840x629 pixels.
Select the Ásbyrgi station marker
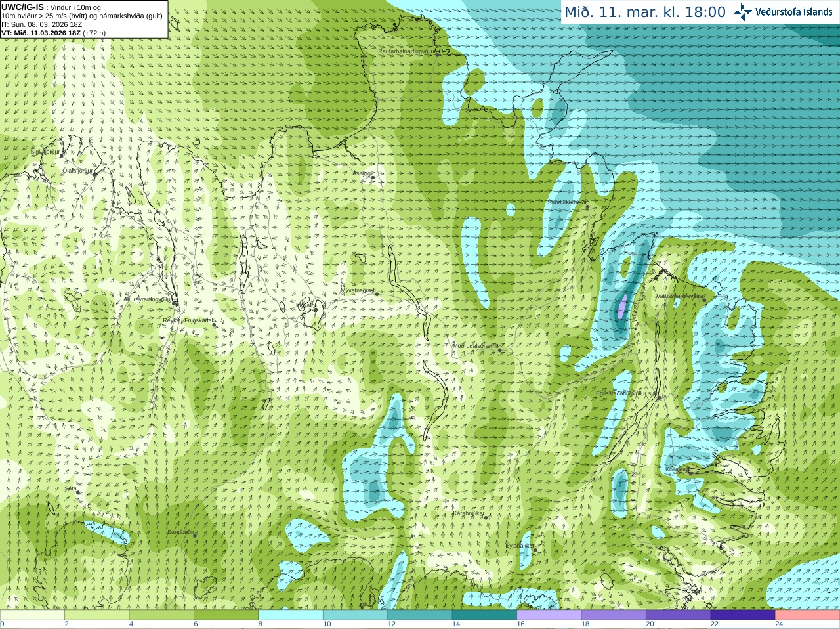(x=373, y=177)
